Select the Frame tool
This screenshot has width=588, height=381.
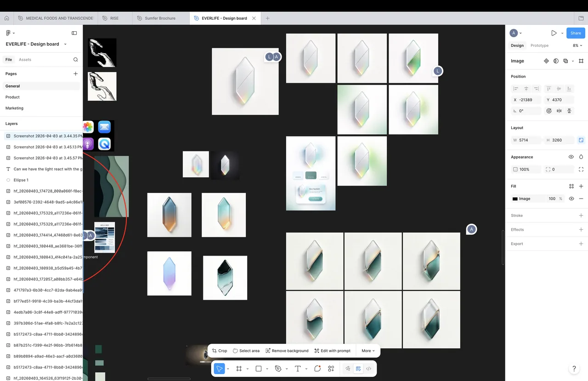click(x=239, y=369)
